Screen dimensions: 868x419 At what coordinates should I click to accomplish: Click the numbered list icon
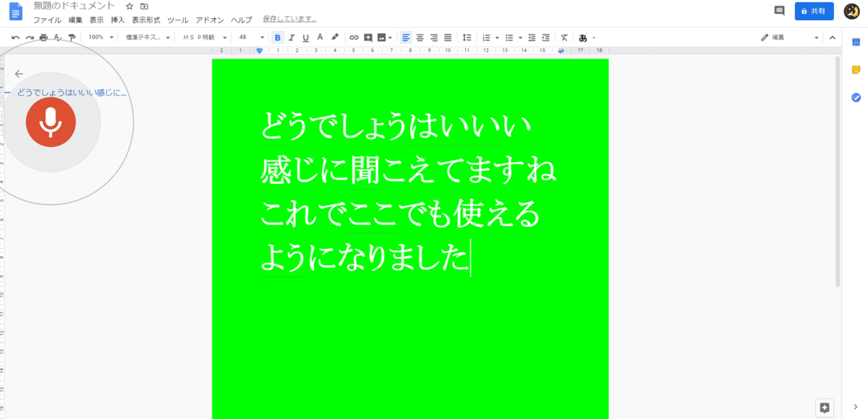pyautogui.click(x=486, y=37)
